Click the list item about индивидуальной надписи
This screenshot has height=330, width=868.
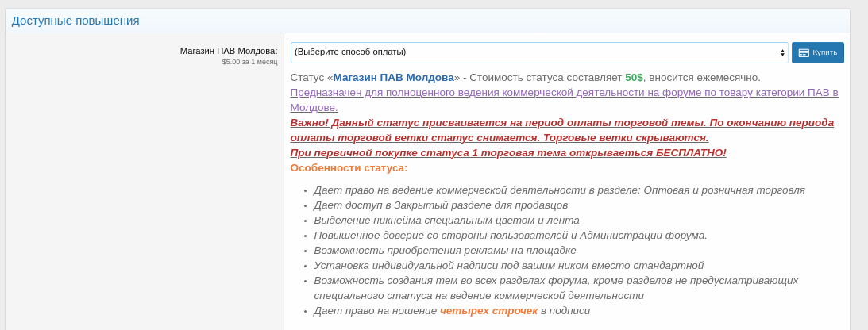click(508, 266)
